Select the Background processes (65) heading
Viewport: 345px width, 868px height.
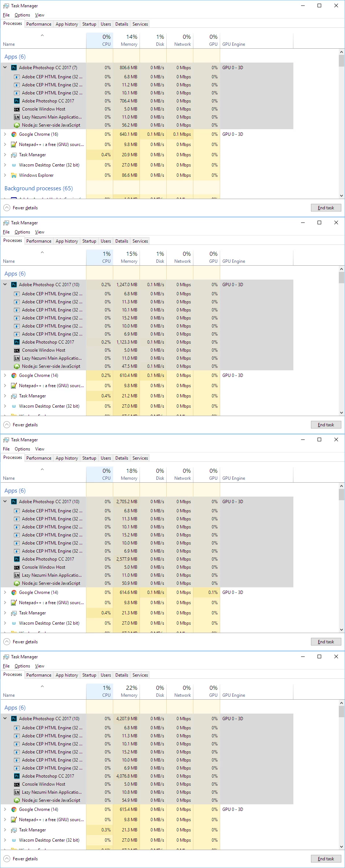coord(38,188)
